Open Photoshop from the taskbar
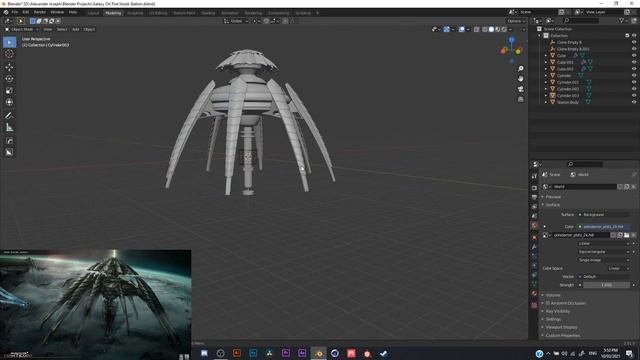 tap(253, 353)
